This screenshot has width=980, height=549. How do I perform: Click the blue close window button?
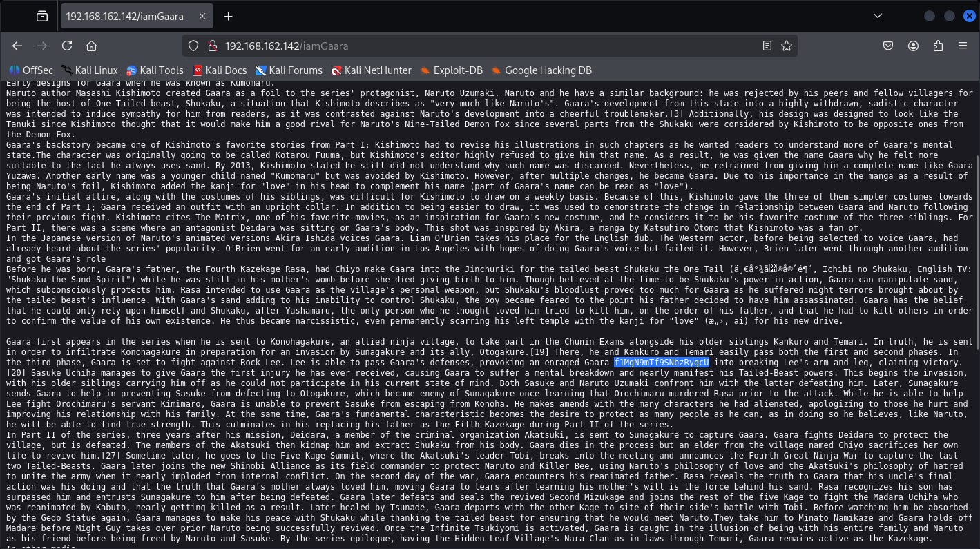pos(970,16)
